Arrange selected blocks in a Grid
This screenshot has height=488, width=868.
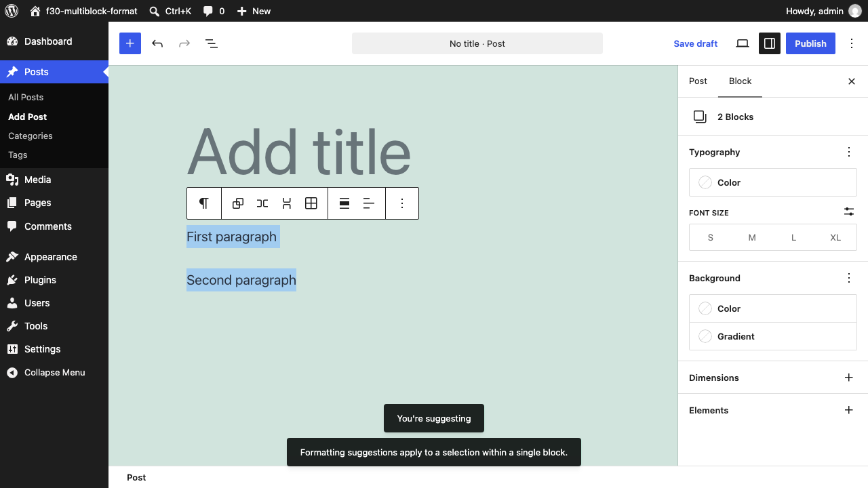[x=311, y=203]
